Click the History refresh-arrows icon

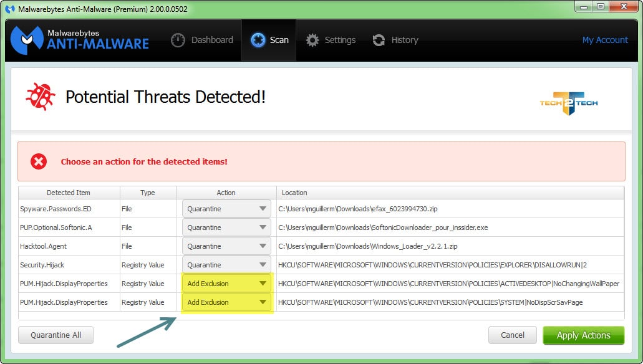point(379,40)
